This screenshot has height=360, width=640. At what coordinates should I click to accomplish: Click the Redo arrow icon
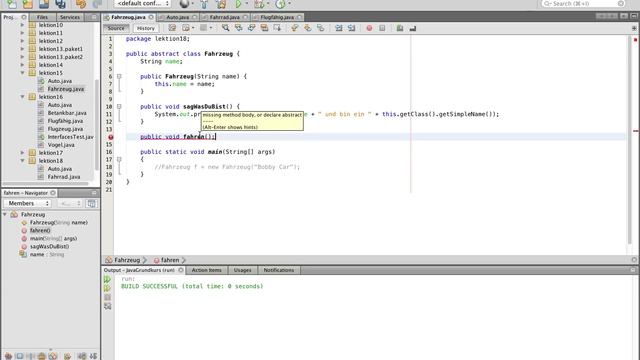[97, 4]
